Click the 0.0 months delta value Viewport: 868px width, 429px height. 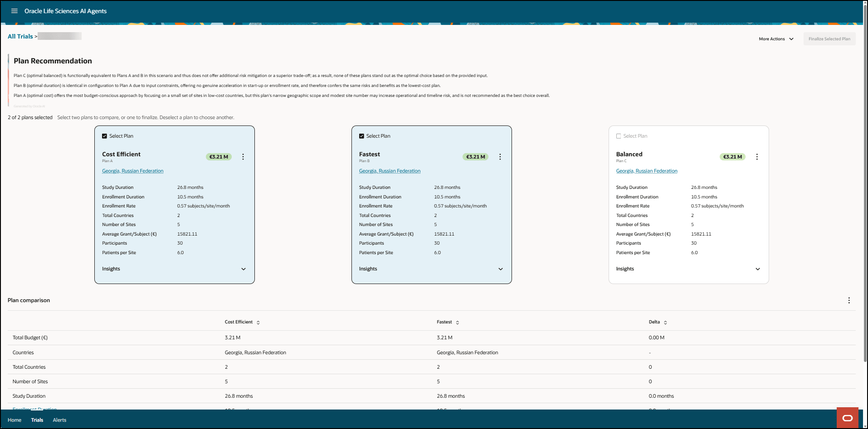coord(661,396)
